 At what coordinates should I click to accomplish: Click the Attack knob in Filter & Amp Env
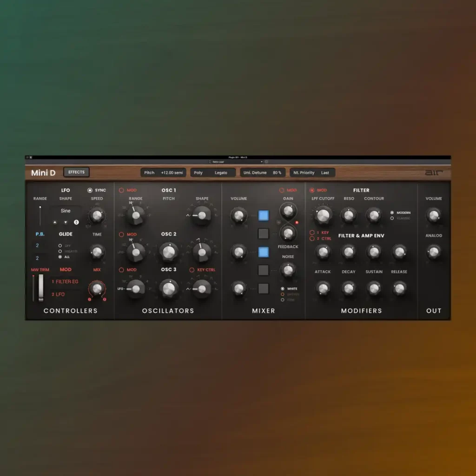coord(323,252)
